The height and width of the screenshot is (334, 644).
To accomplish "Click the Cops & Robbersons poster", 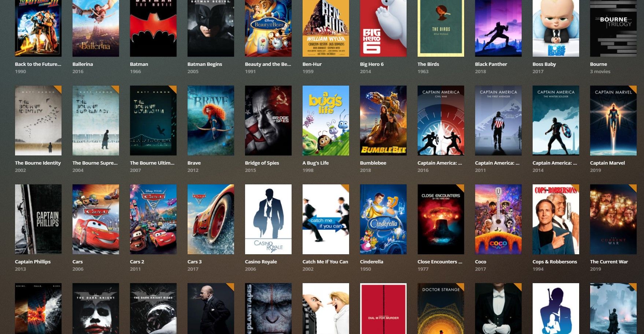I will tap(556, 219).
